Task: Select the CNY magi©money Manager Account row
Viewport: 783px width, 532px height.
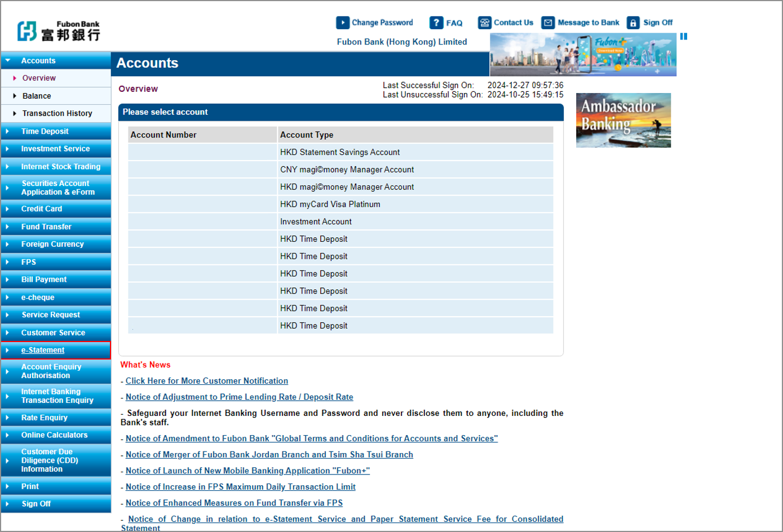Action: [x=340, y=170]
